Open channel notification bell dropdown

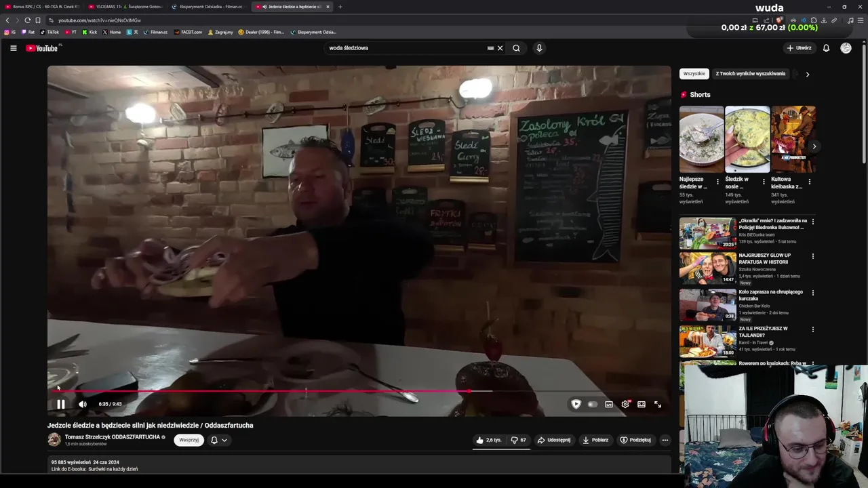[x=218, y=440]
